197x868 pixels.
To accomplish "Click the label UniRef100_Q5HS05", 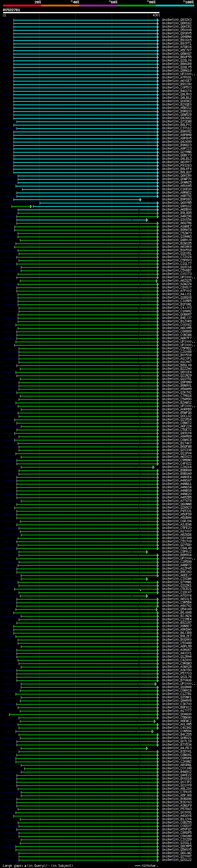I will (x=177, y=850).
